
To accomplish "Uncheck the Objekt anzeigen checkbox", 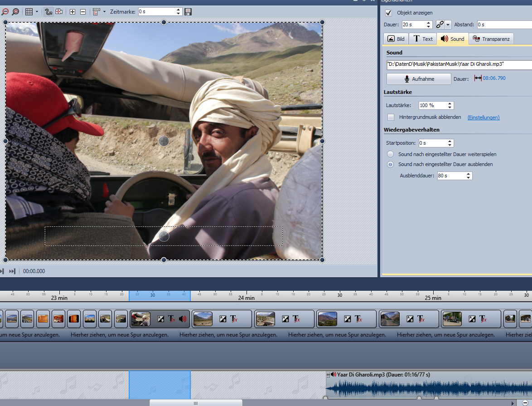I will click(x=388, y=13).
